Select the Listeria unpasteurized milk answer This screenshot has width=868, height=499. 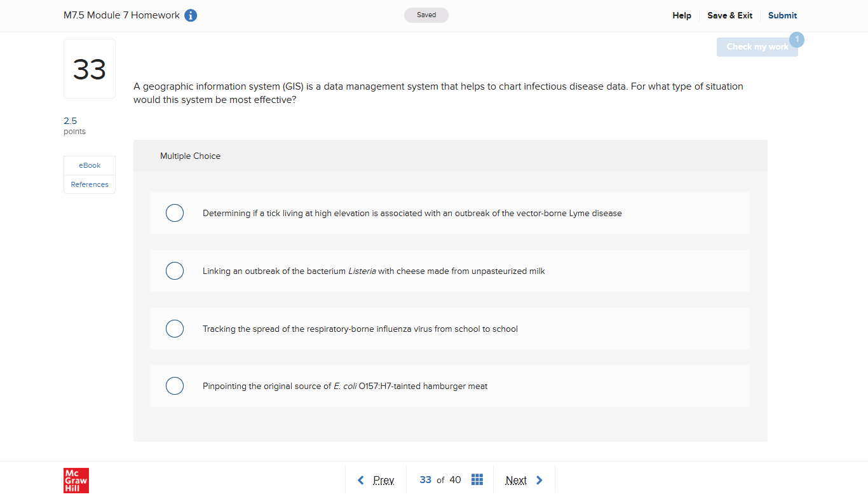coord(175,271)
